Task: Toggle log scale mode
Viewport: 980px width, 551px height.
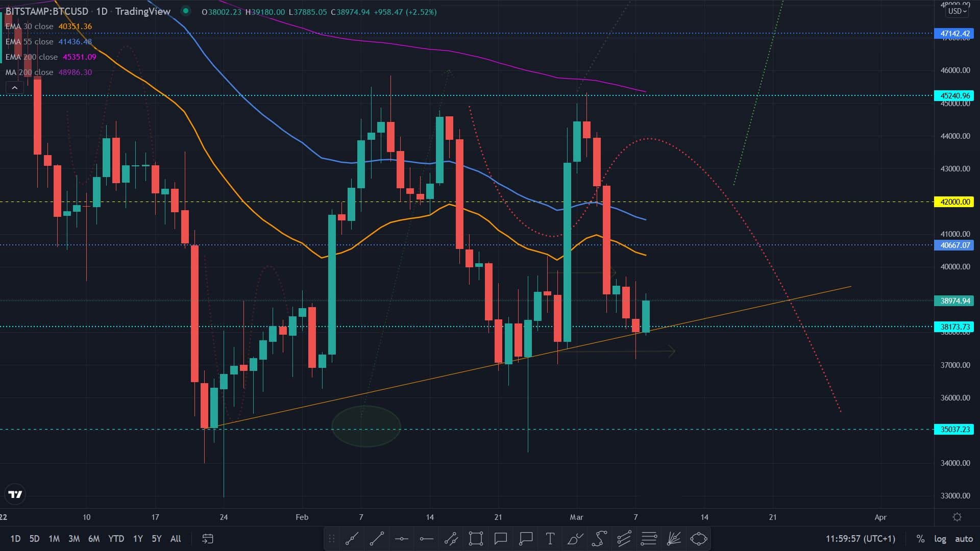Action: 940,539
